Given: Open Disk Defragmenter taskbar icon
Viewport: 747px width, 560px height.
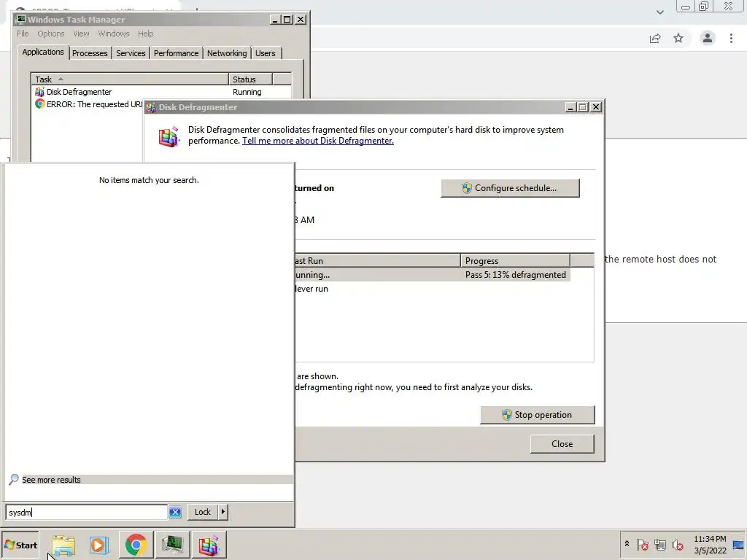Looking at the screenshot, I should coord(209,545).
